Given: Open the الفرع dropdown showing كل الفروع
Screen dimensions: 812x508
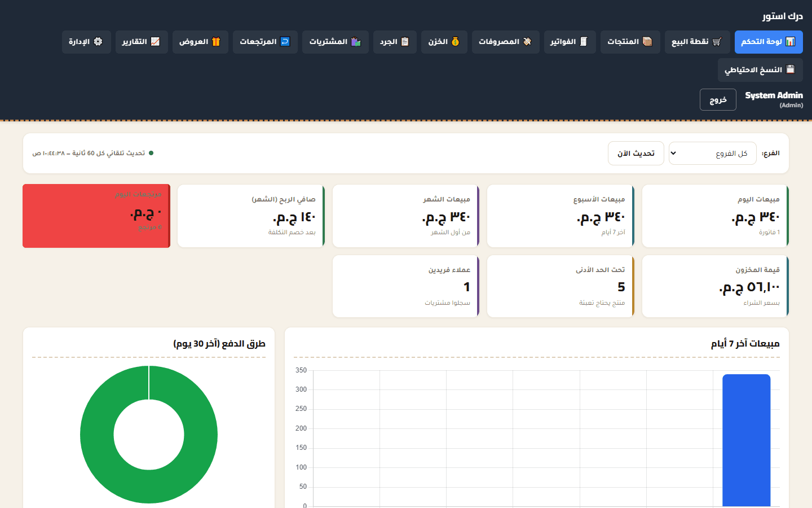Looking at the screenshot, I should click(713, 154).
